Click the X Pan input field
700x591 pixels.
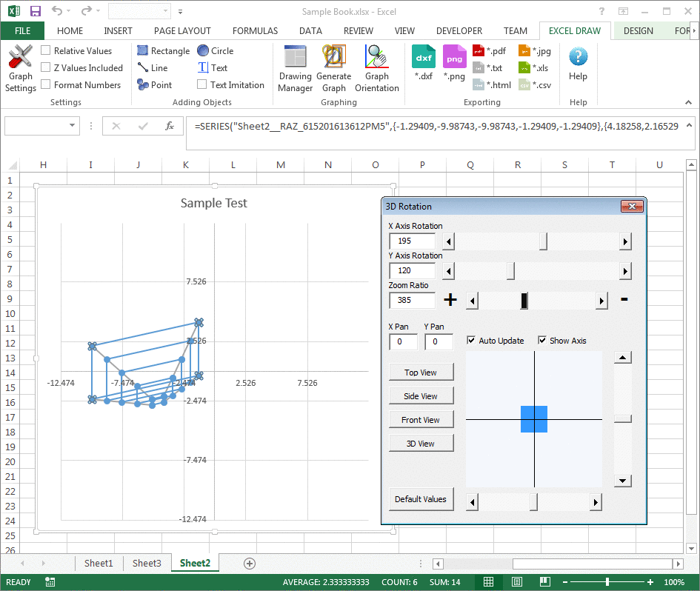[x=404, y=342]
